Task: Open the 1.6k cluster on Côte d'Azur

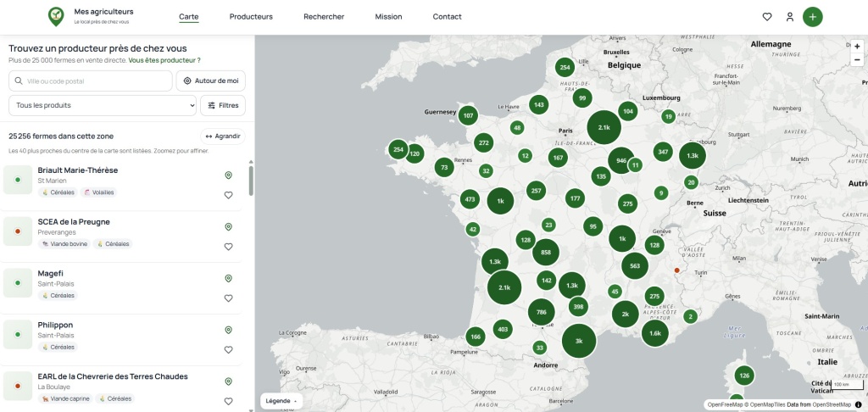Action: tap(655, 333)
